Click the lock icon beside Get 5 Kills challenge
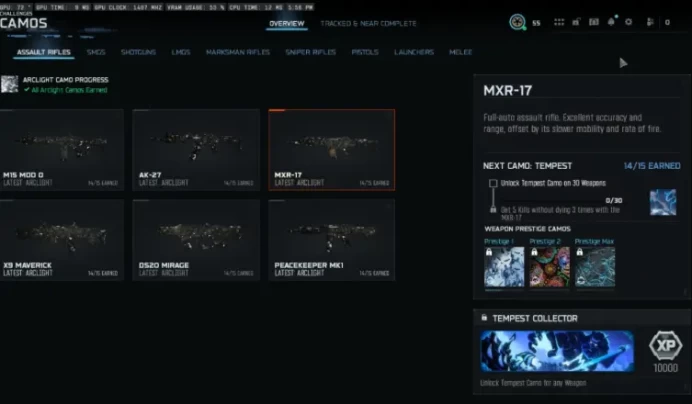Viewport: 692px width, 404px height. click(x=493, y=210)
